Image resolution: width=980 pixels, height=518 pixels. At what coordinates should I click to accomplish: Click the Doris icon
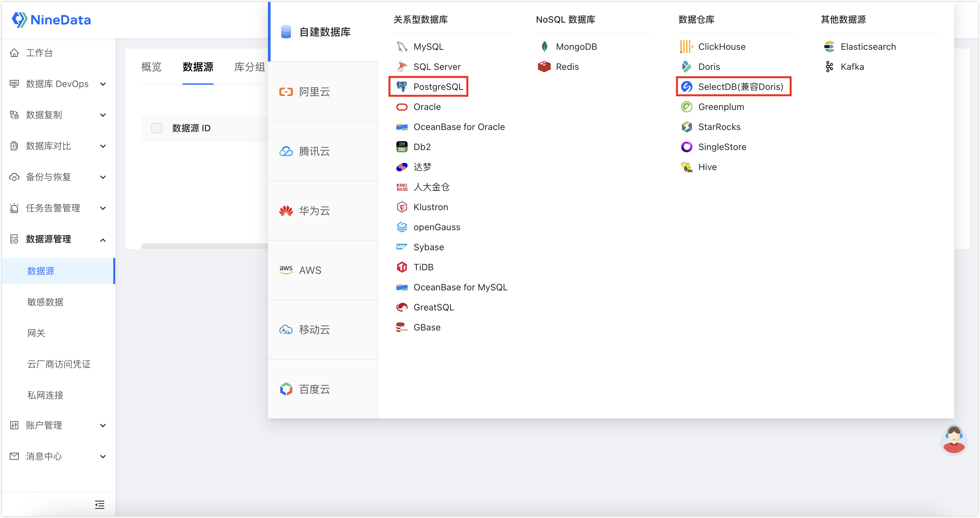(686, 67)
